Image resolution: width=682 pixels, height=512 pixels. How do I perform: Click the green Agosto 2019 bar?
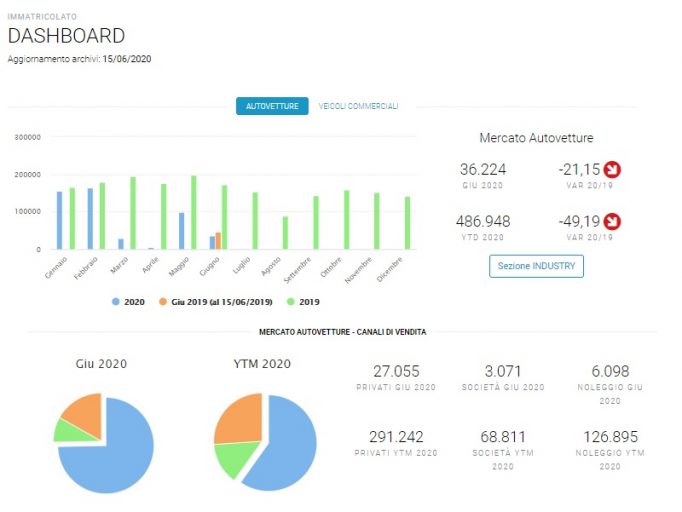coord(285,233)
